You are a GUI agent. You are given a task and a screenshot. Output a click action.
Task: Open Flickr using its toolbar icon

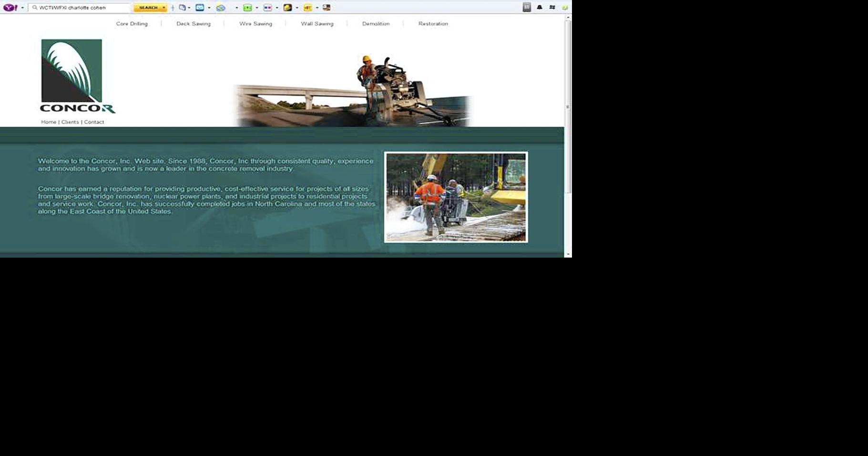click(x=267, y=7)
